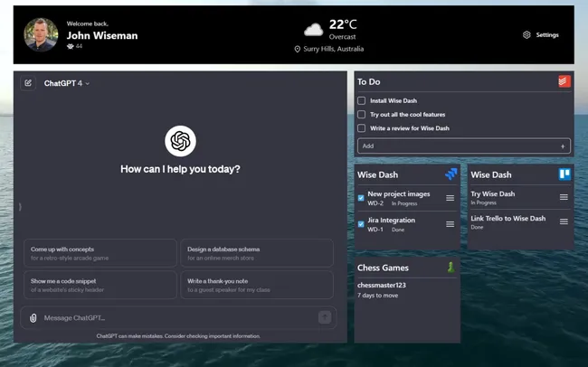
Task: Open menu for Link Trello card
Action: click(564, 221)
